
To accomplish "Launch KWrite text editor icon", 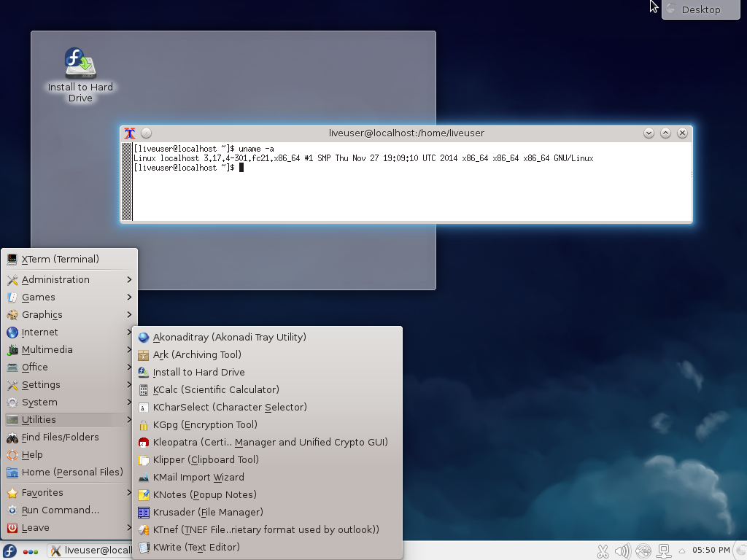I will pos(144,548).
